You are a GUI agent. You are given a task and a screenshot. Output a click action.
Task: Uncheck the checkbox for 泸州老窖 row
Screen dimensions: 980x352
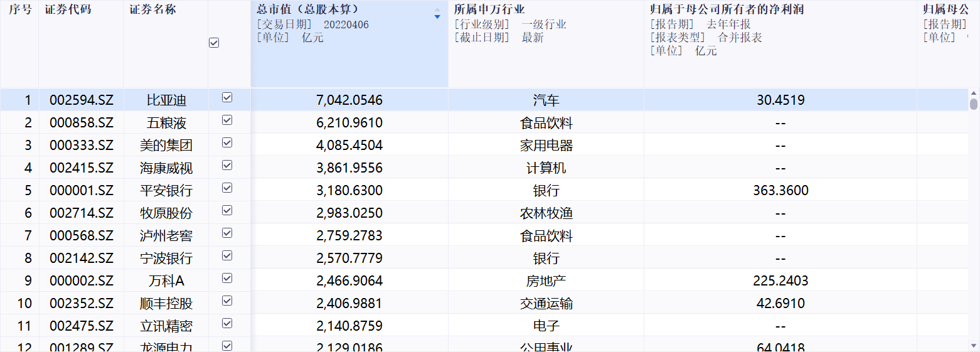pos(227,233)
